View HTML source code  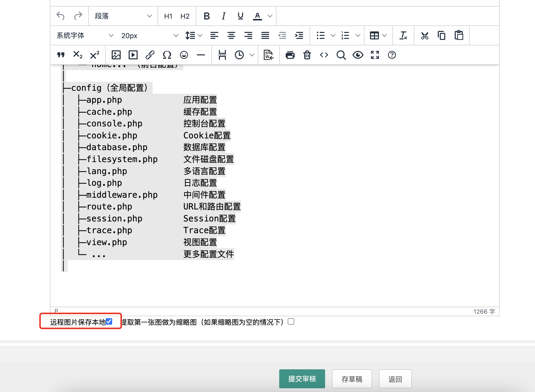pos(324,55)
